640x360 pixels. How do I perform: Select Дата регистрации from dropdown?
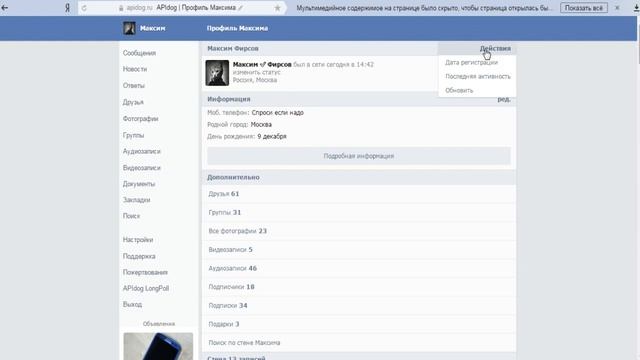coord(471,62)
